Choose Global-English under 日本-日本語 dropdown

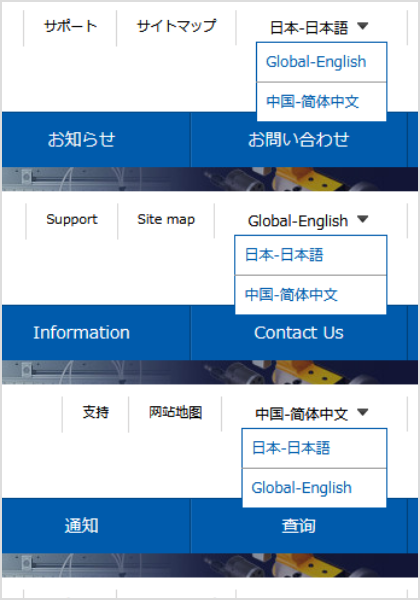321,62
